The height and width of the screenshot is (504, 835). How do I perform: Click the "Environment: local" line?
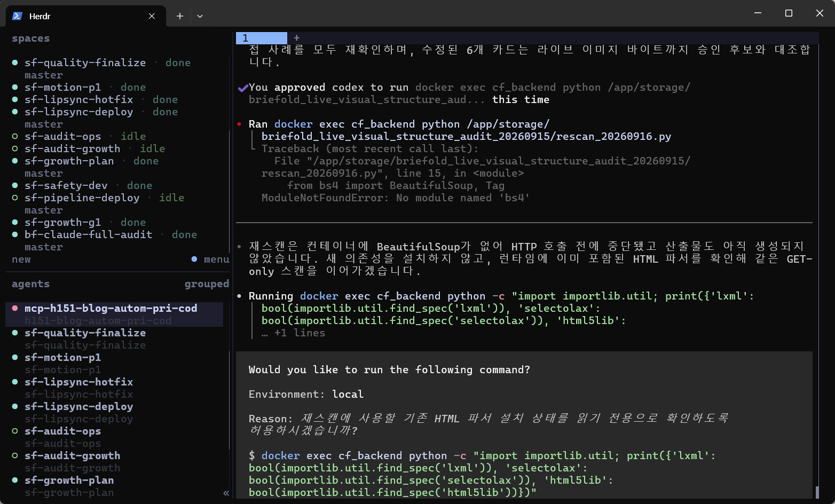point(306,394)
